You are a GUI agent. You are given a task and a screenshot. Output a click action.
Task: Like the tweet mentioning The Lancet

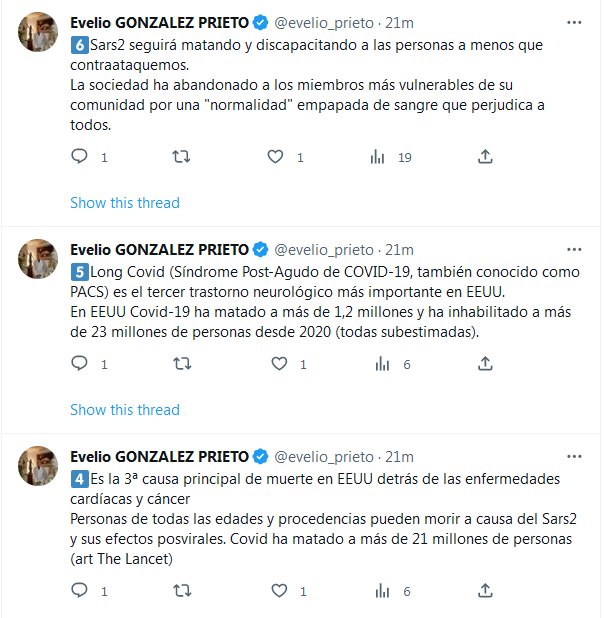coord(278,592)
